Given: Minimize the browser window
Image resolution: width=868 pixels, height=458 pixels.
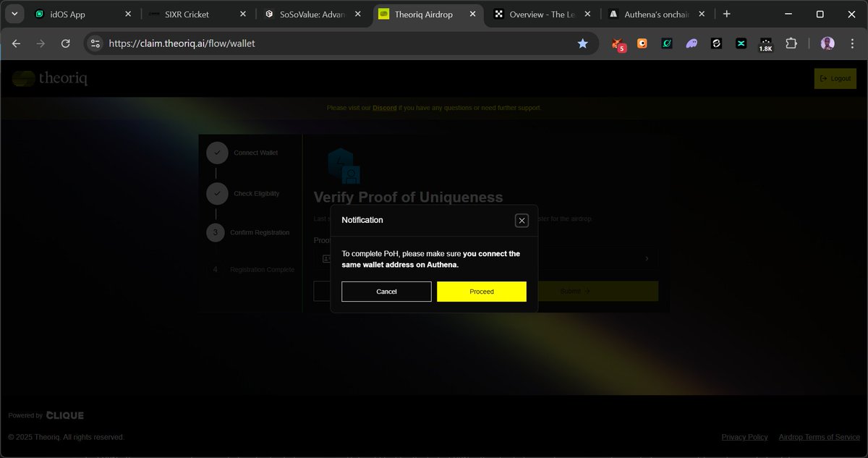Looking at the screenshot, I should [786, 14].
